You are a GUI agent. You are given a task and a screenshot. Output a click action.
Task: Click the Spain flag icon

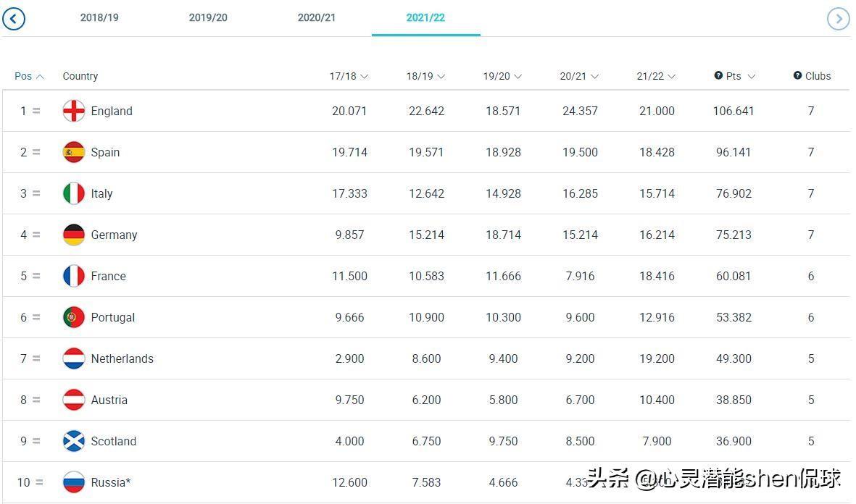point(74,152)
